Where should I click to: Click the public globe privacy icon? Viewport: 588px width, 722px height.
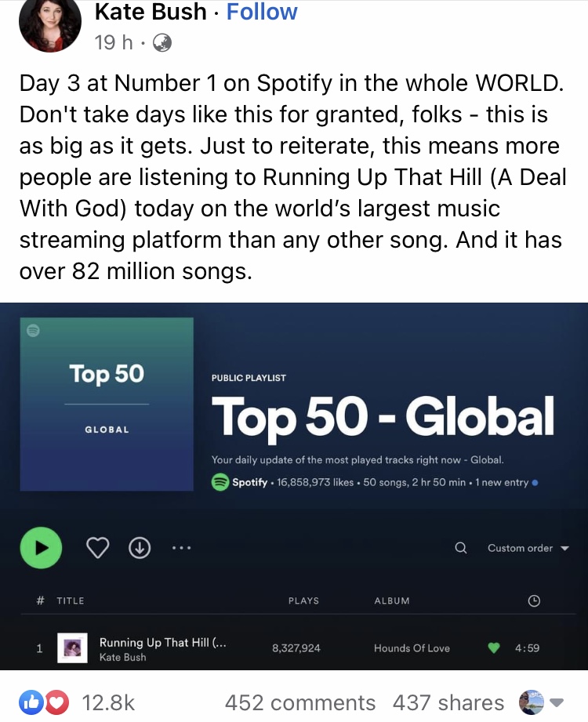(x=162, y=43)
